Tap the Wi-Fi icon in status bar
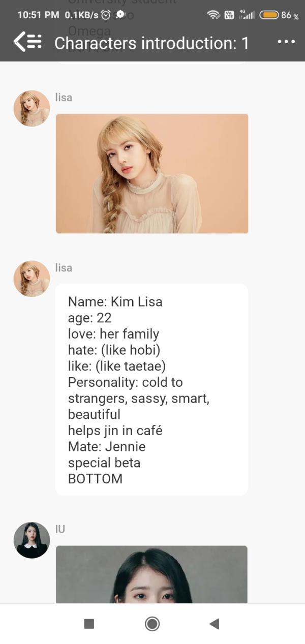The width and height of the screenshot is (305, 644). pyautogui.click(x=214, y=15)
